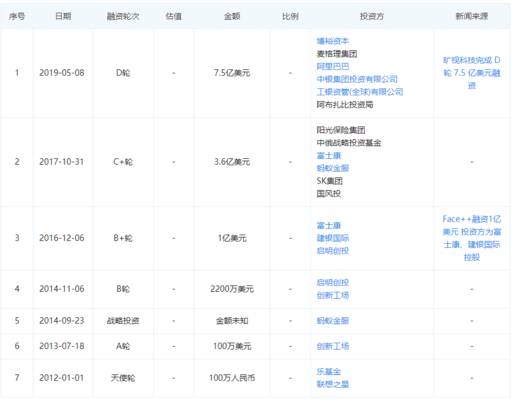The width and height of the screenshot is (512, 401).
Task: Select the date 2012-01-01
Action: (62, 378)
